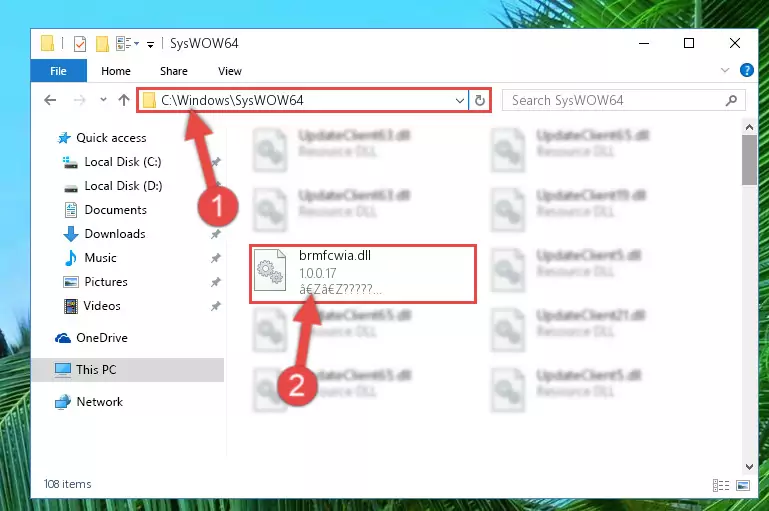
Task: Click the Music note icon
Action: [x=71, y=257]
